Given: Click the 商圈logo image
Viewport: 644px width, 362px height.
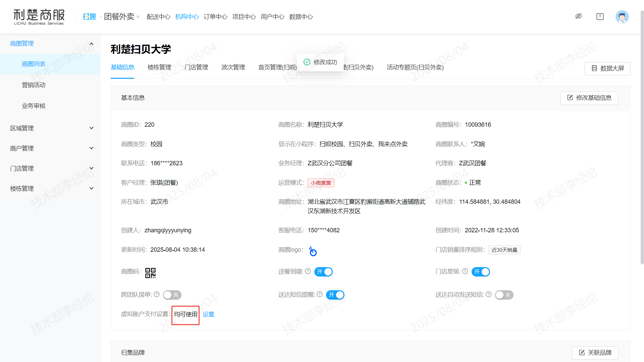Looking at the screenshot, I should 313,251.
